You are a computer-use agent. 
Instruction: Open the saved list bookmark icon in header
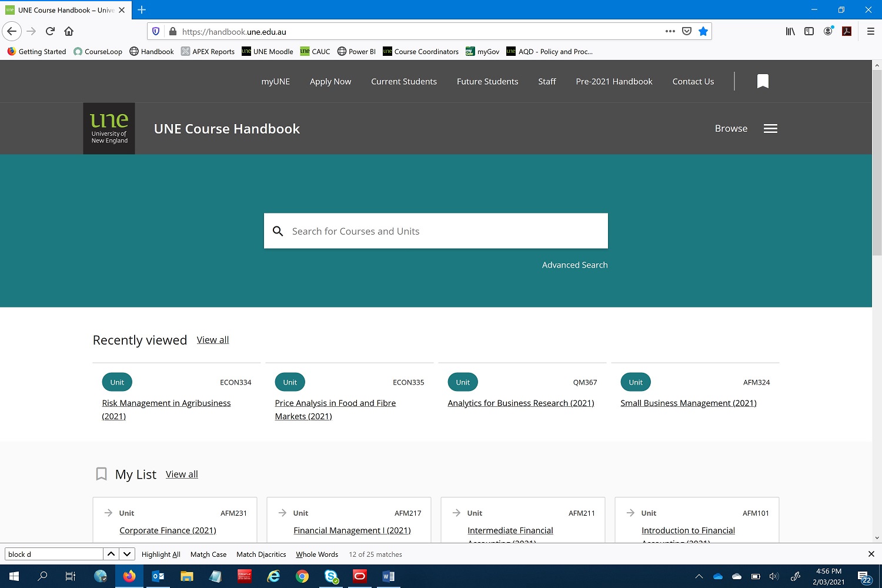(763, 81)
